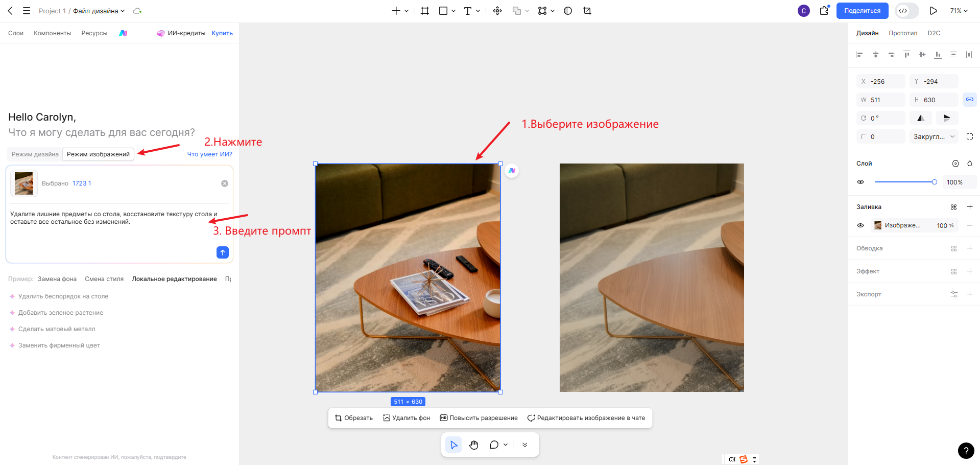This screenshot has width=980, height=465.
Task: Open the Компоненты tab
Action: click(53, 33)
